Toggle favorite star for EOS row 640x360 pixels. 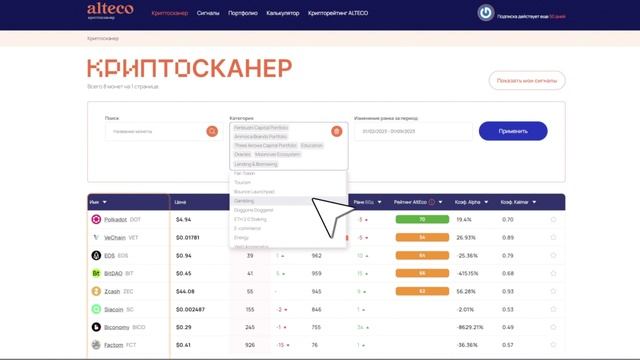553,256
